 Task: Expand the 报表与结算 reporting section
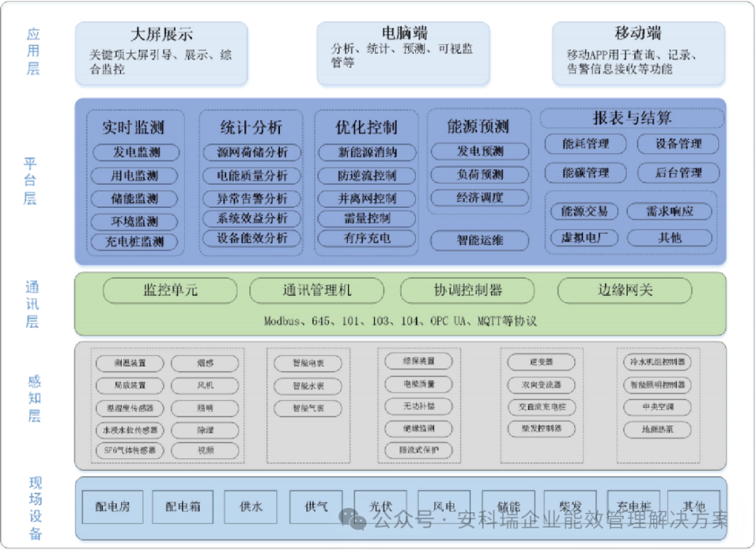(x=631, y=118)
